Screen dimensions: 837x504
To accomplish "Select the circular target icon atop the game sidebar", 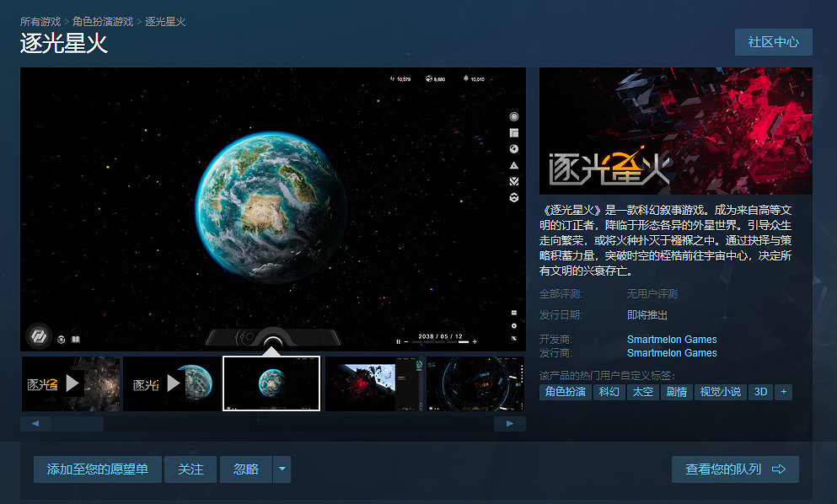I will click(x=515, y=117).
